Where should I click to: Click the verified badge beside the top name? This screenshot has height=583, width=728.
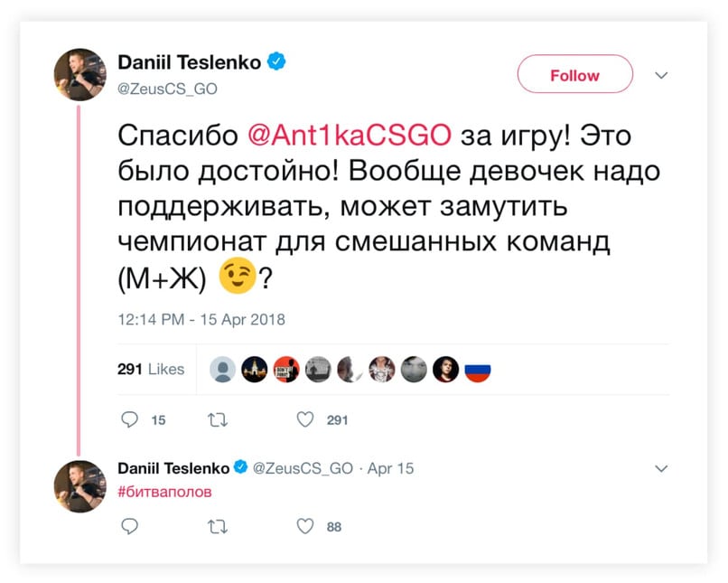click(x=276, y=61)
